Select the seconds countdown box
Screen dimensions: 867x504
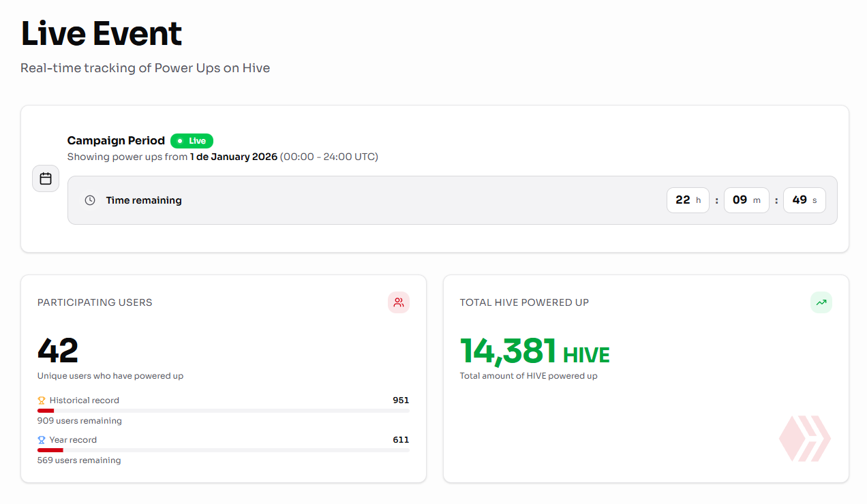pyautogui.click(x=804, y=200)
